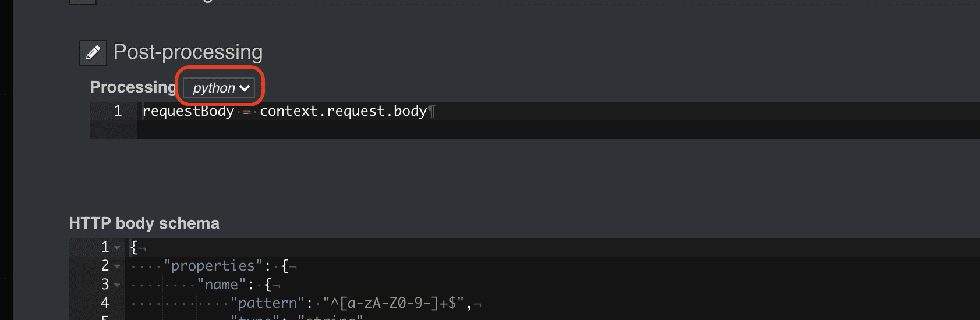Collapse the "properties" block fold arrow on line 2

click(x=117, y=266)
